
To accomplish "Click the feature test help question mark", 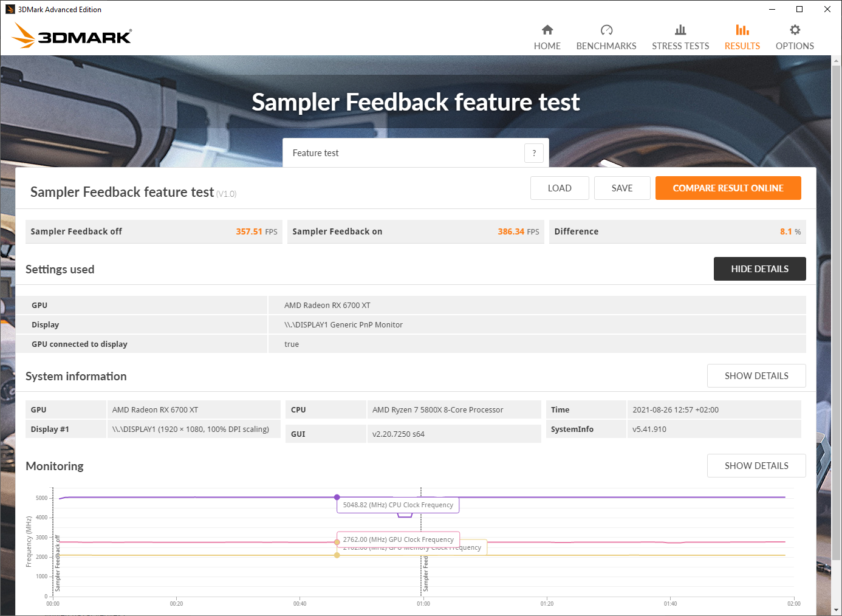I will 534,153.
